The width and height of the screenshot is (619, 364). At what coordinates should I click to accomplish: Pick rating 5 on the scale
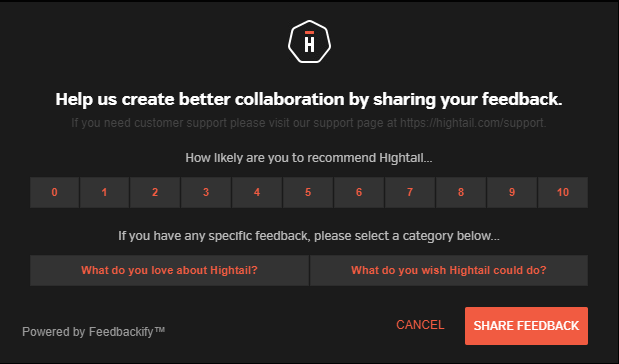coord(308,192)
